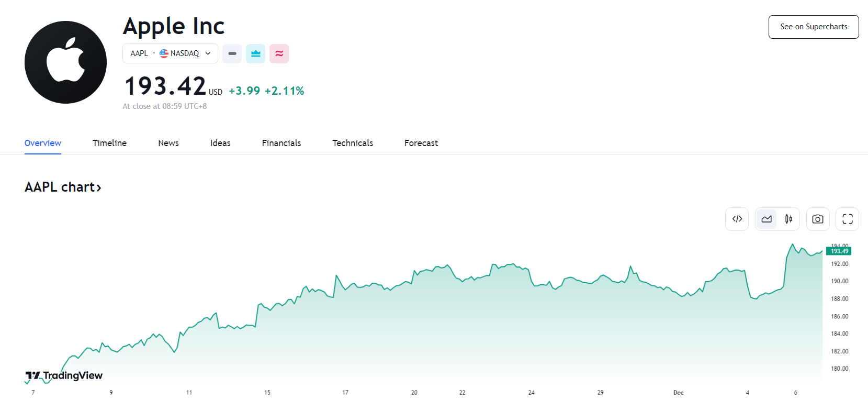
Task: Expand the AAPL chart heading link
Action: click(x=63, y=187)
